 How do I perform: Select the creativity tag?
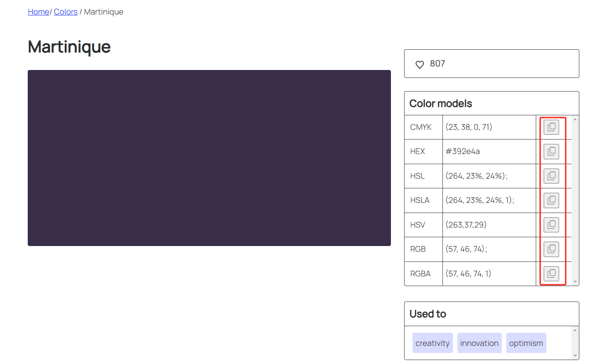tap(433, 343)
